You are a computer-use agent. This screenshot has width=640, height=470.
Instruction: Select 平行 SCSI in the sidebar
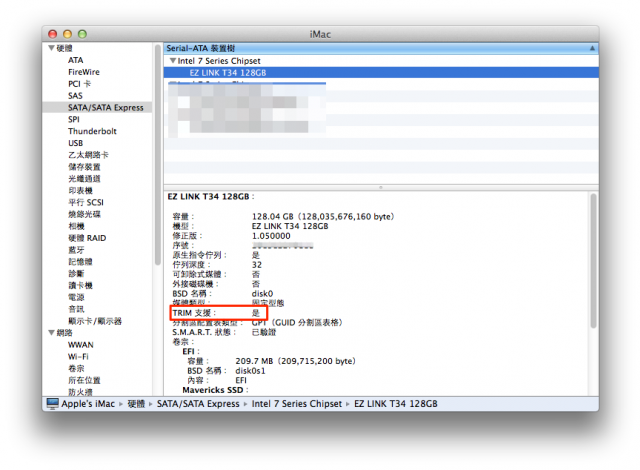pyautogui.click(x=86, y=202)
